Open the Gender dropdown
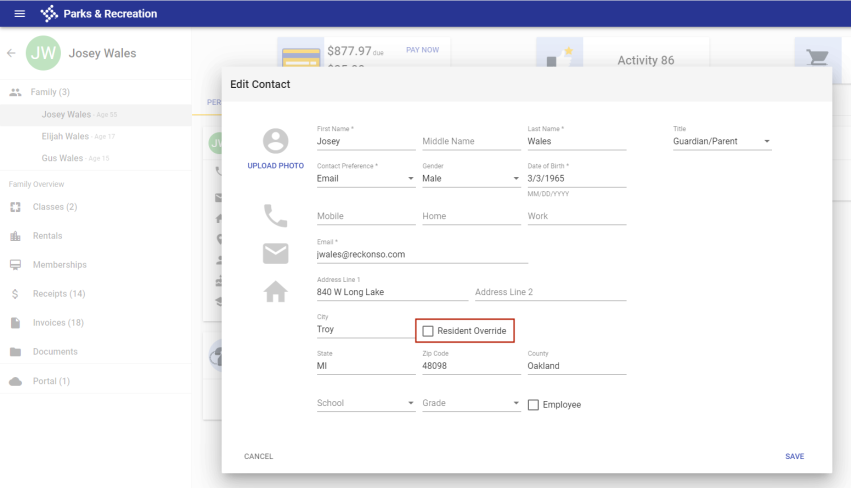 click(x=470, y=179)
